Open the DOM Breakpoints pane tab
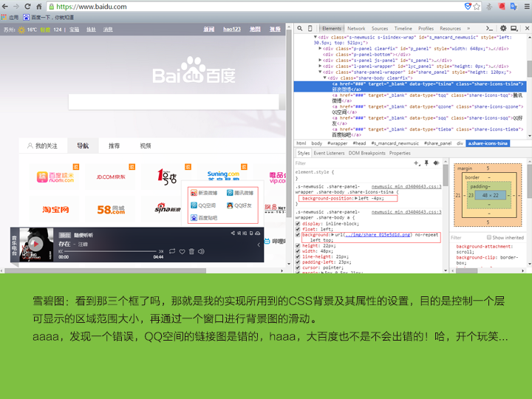Image resolution: width=532 pixels, height=399 pixels. point(366,153)
